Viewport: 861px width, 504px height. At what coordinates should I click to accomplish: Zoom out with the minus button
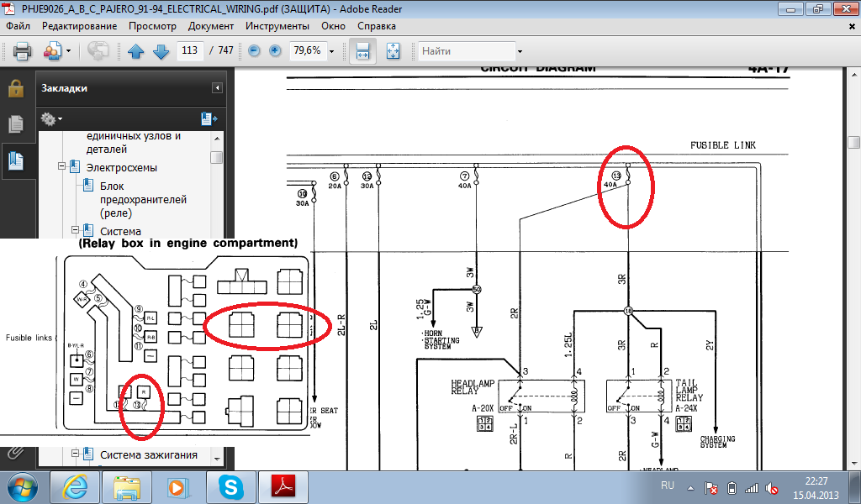click(x=254, y=51)
